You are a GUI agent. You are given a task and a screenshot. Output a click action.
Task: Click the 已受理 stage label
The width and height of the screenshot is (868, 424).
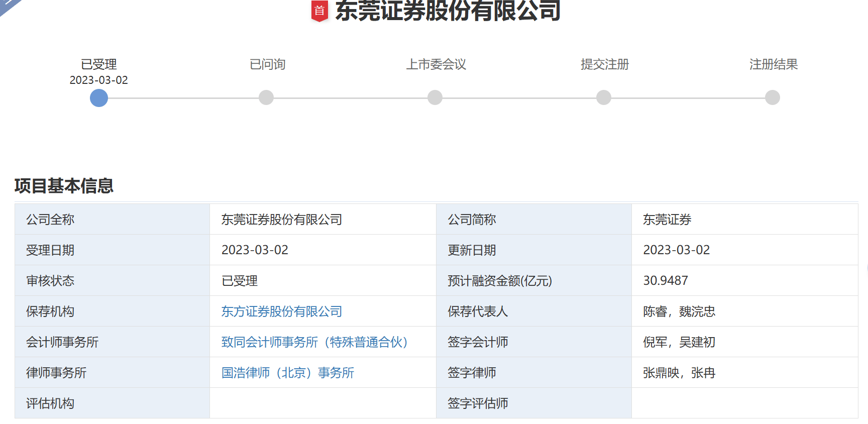coord(99,64)
